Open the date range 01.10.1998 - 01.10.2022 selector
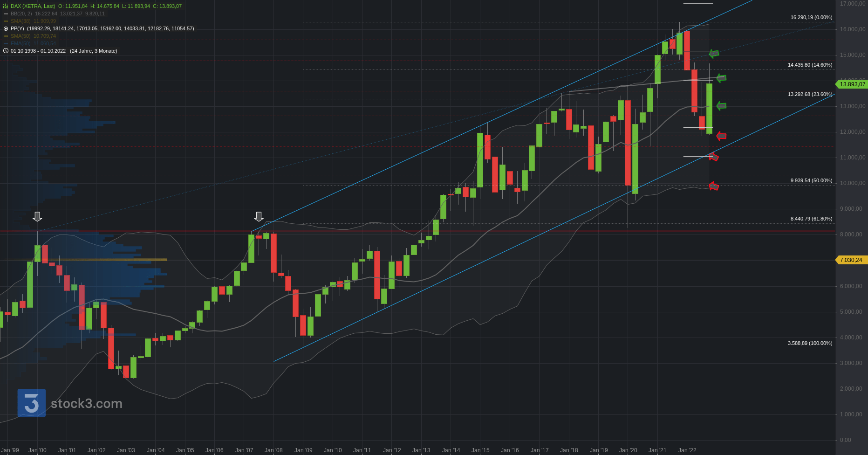Screen dimensions: 868x455 (x=38, y=51)
